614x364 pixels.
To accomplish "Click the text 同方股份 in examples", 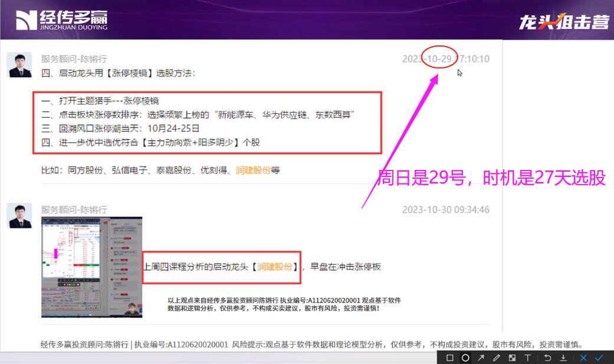I will click(x=85, y=170).
